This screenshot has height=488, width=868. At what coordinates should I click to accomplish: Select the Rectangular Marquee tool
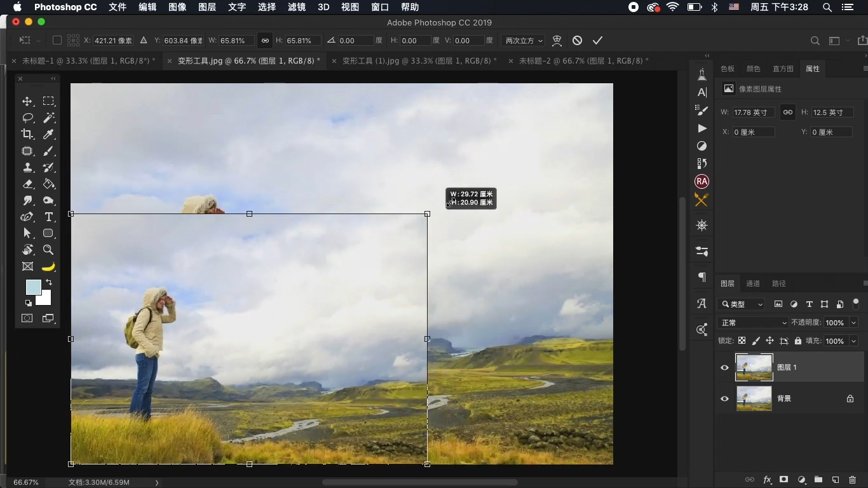48,101
